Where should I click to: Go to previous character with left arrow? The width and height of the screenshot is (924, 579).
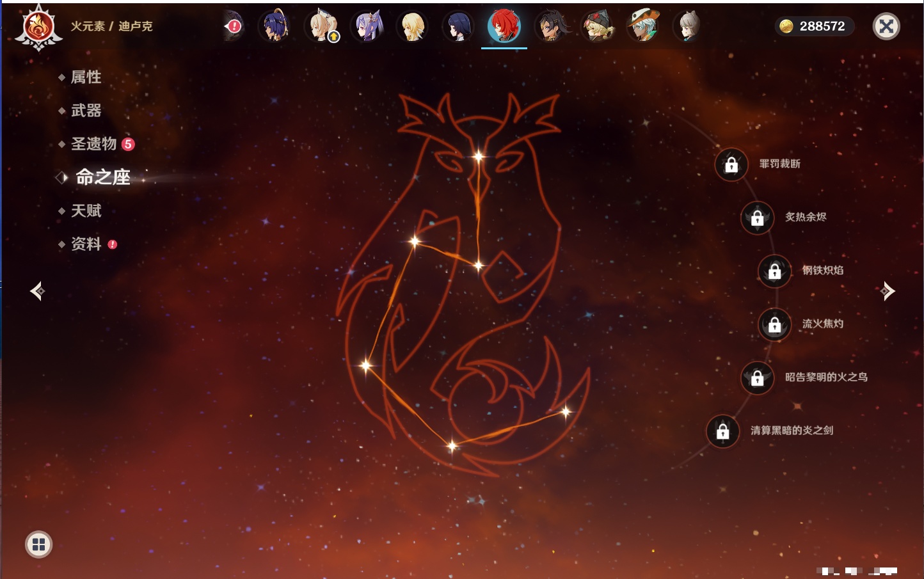pos(38,291)
